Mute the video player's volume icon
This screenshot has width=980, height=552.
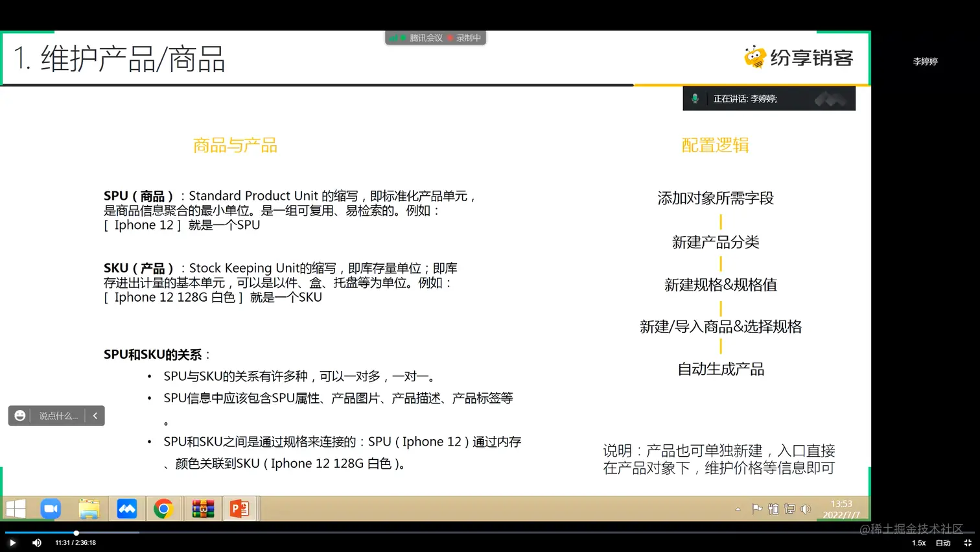37,543
